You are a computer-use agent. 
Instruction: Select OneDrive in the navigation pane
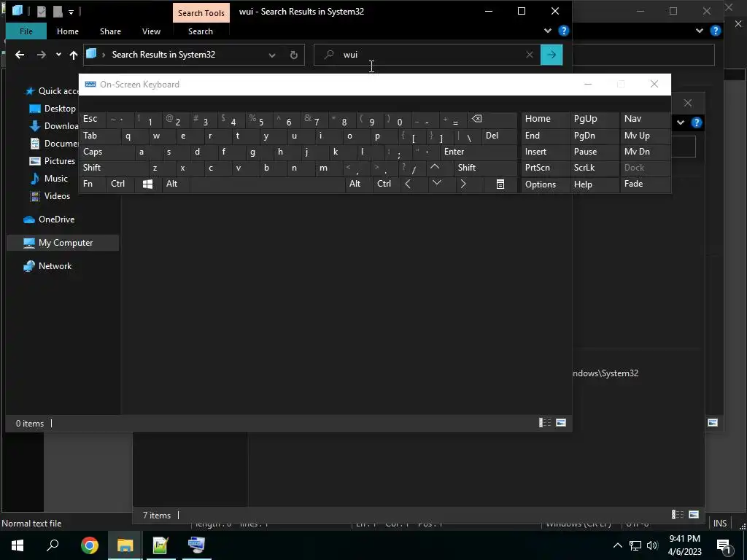click(56, 219)
